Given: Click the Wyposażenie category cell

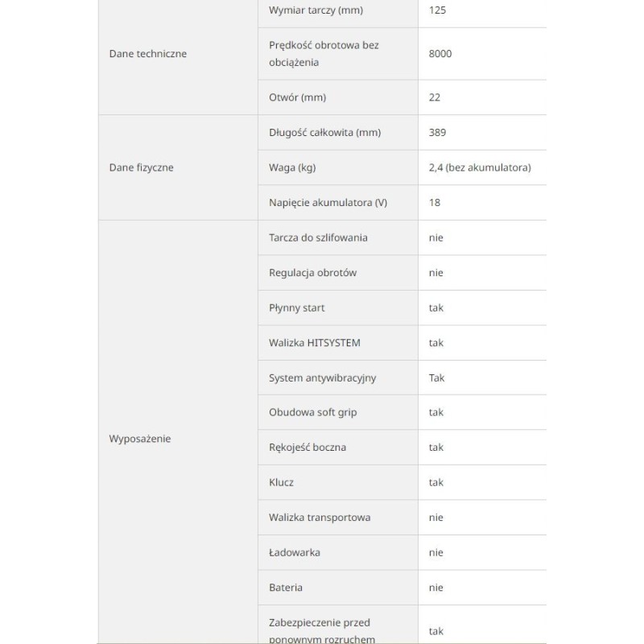Looking at the screenshot, I should coord(140,439).
